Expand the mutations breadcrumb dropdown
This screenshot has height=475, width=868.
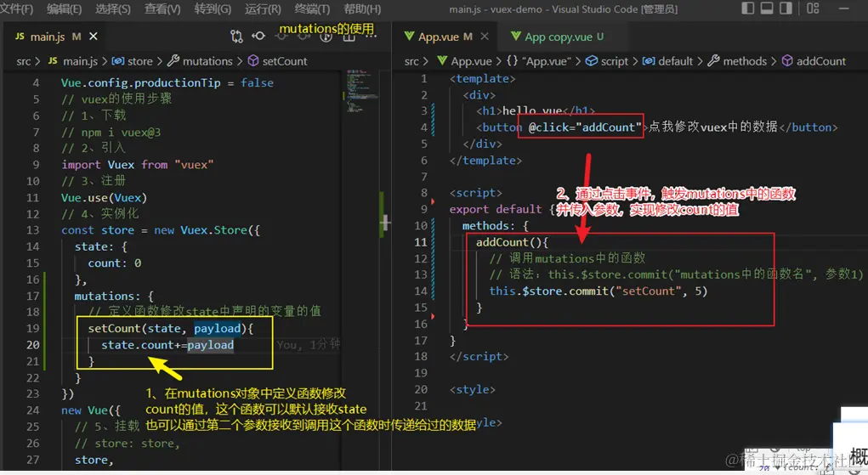tap(207, 61)
